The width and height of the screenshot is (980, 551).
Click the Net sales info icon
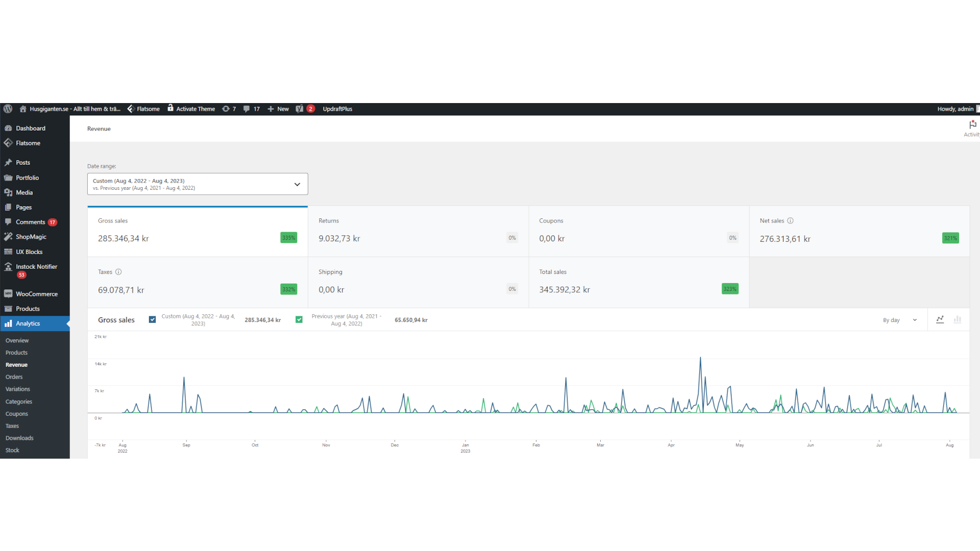[x=790, y=221]
